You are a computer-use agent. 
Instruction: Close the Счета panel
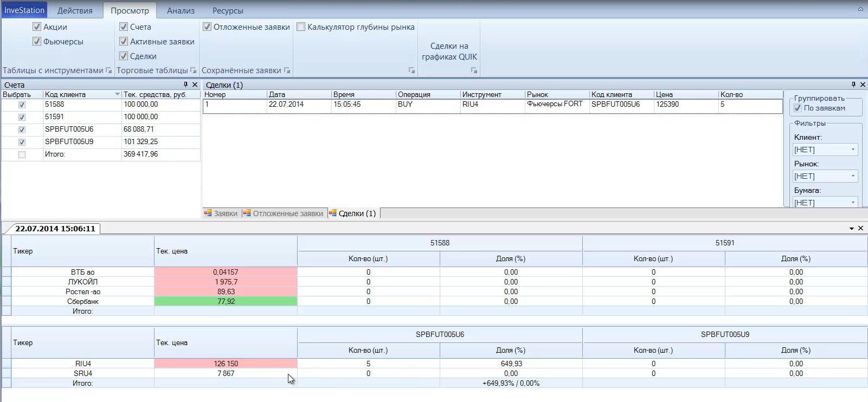click(195, 85)
